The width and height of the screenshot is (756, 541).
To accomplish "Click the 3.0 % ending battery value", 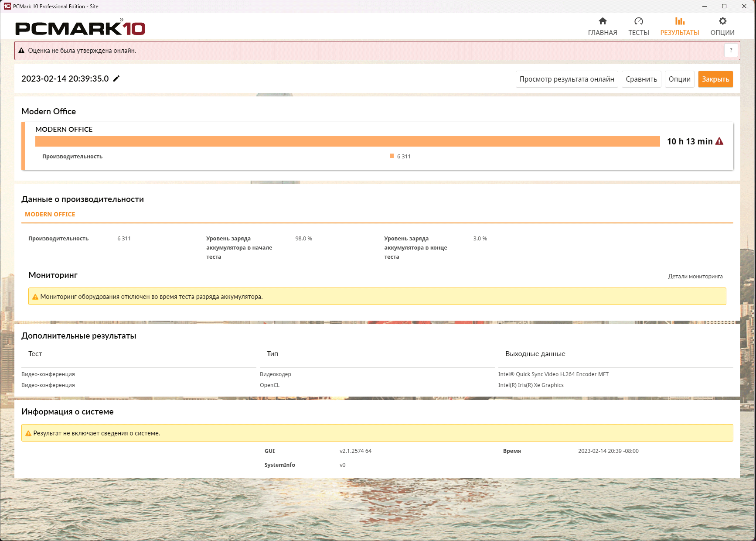I will pos(480,239).
